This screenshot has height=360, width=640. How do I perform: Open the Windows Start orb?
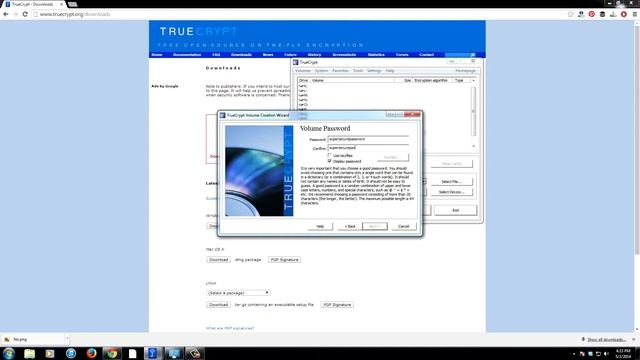coord(9,353)
